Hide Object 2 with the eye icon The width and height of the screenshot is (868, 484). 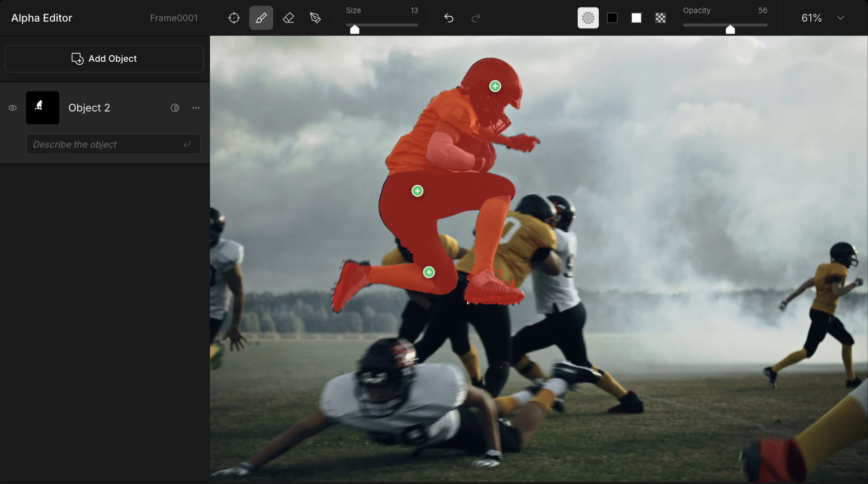(x=13, y=108)
